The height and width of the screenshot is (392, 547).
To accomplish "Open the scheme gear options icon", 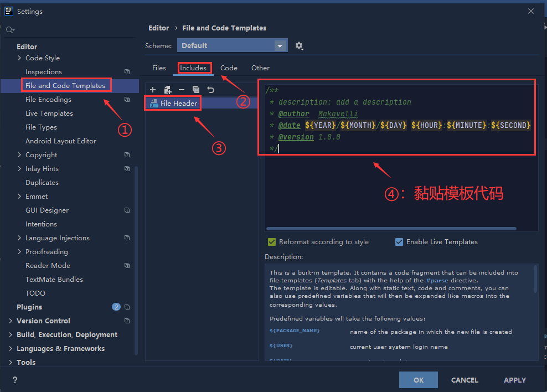I will [299, 46].
